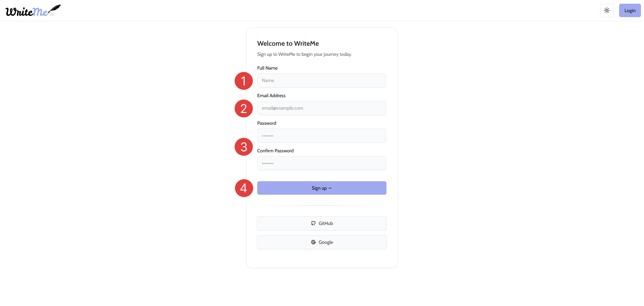Toggle the sun light/dark theme button
Viewport: 644px width, 306px height.
tap(607, 10)
